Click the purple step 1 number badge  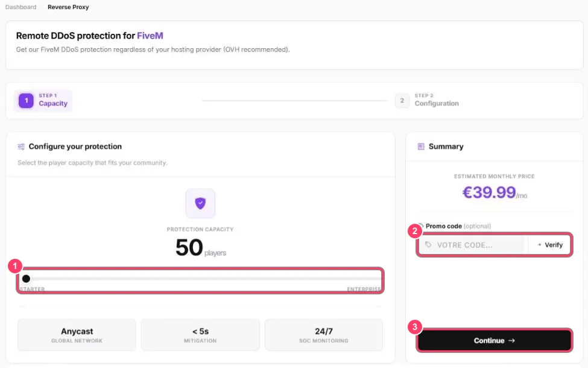coord(27,101)
